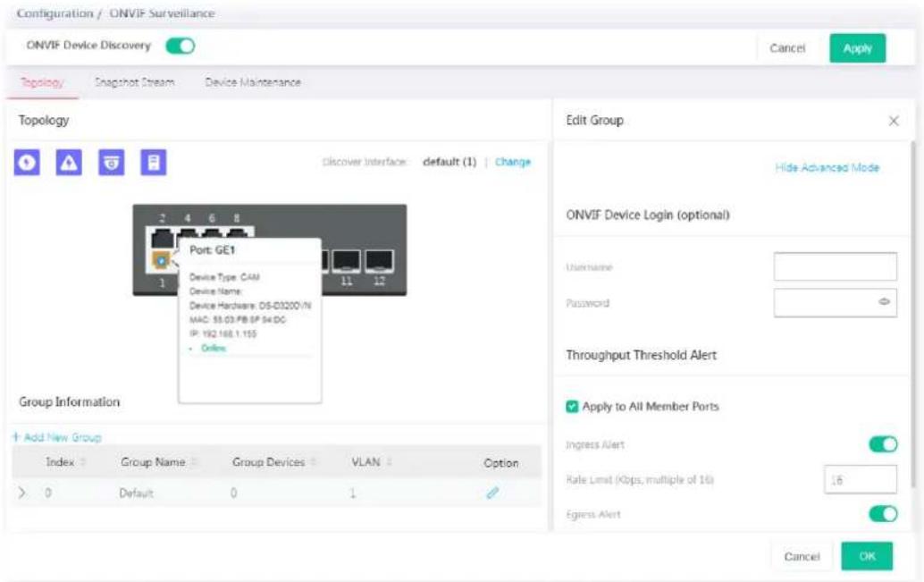The height and width of the screenshot is (582, 924).
Task: Expand the Default group row chevron
Action: point(22,493)
